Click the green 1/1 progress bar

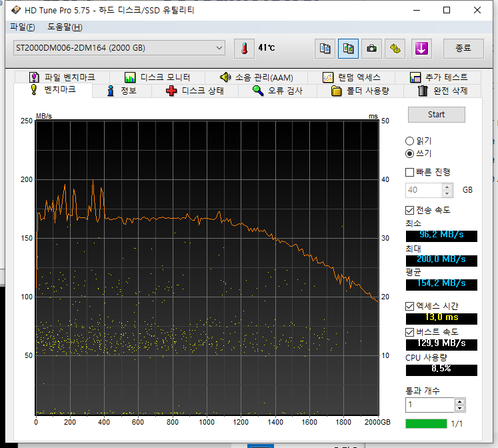coord(426,424)
